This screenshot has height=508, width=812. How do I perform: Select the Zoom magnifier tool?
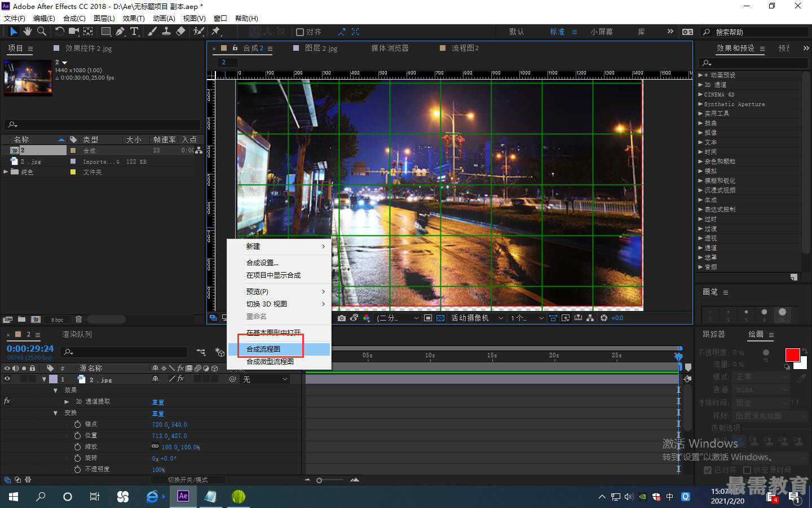click(x=41, y=32)
